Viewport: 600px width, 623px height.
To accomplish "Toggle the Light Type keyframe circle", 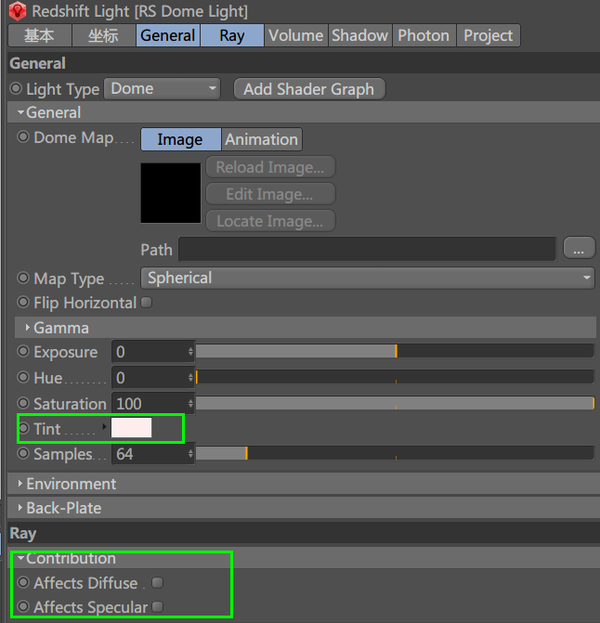I will tap(16, 88).
